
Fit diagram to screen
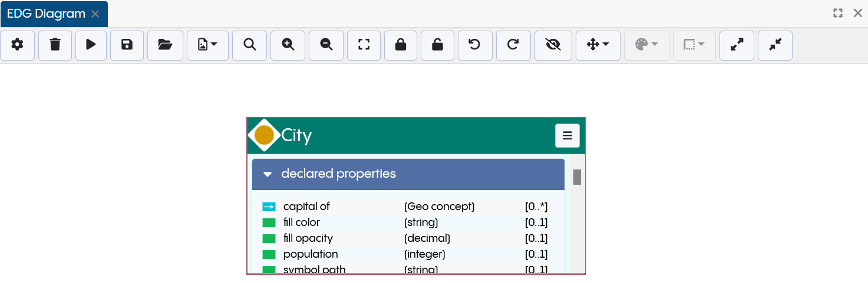click(364, 45)
